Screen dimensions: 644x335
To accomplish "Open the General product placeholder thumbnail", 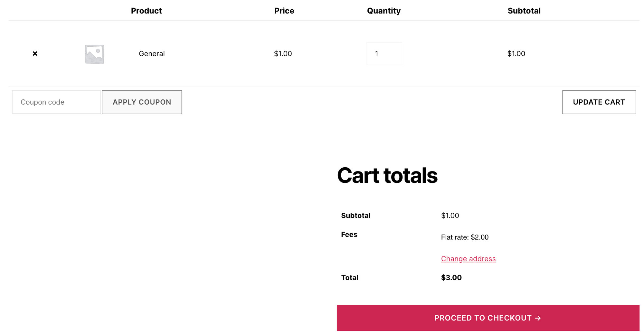I will [x=95, y=54].
